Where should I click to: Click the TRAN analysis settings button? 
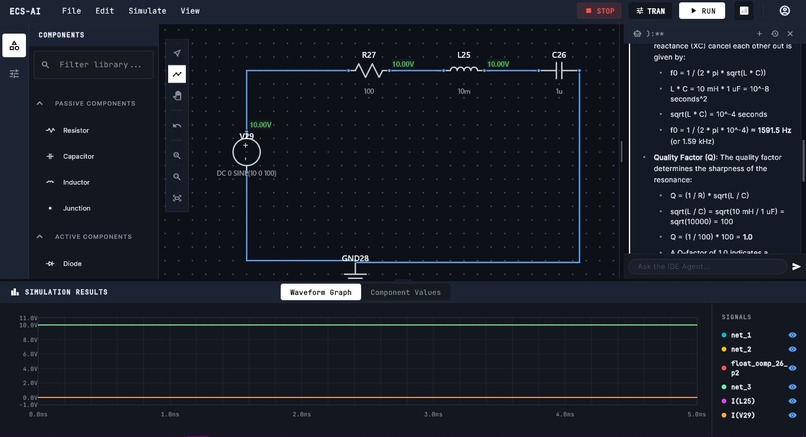point(650,11)
